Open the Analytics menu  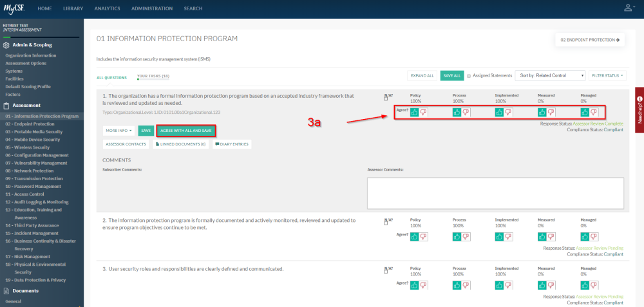click(107, 8)
